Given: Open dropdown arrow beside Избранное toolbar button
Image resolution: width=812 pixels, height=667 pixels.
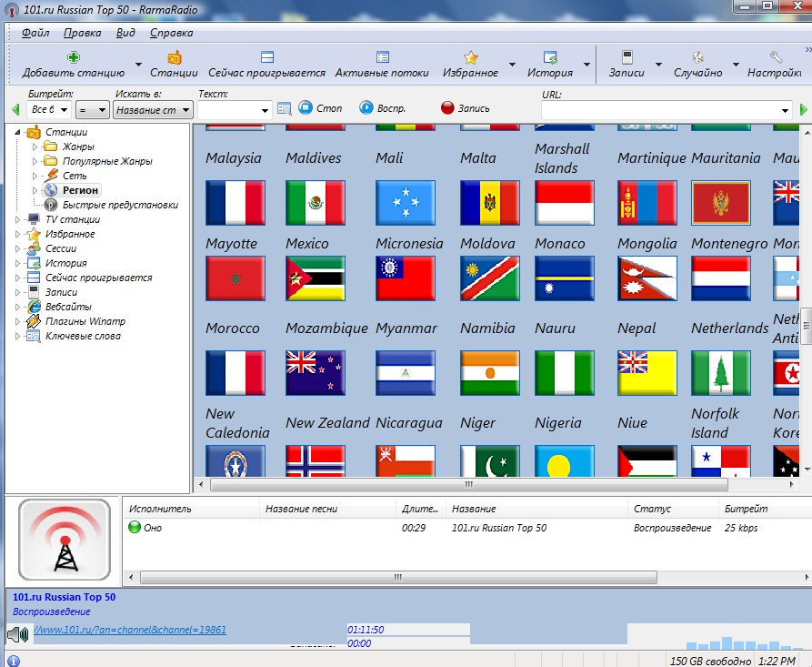Looking at the screenshot, I should coord(512,65).
